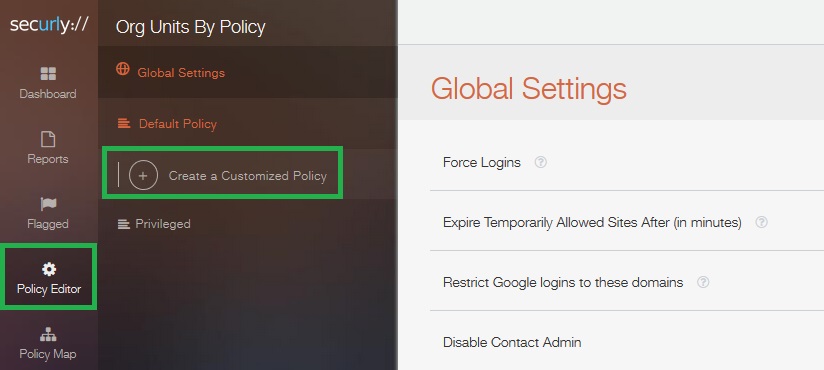This screenshot has height=370, width=824.
Task: Click the Disable Contact Admin setting label
Action: pos(512,343)
